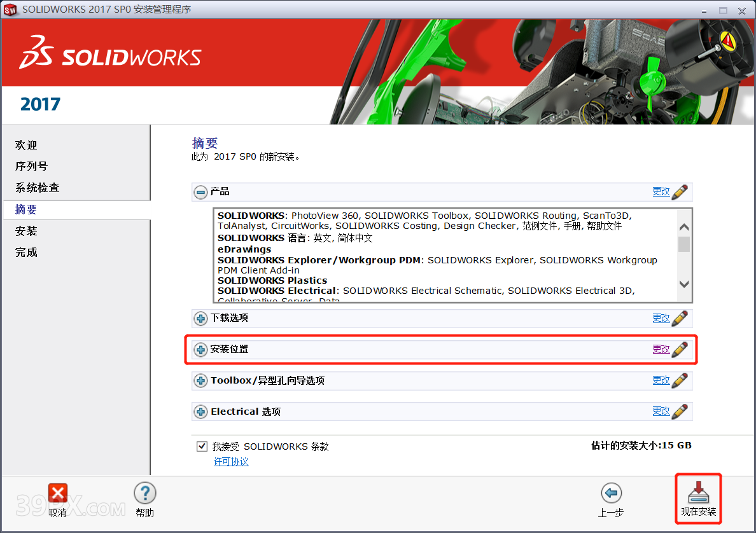The image size is (756, 533).
Task: Click pencil icon in Electrical 选项 row
Action: pyautogui.click(x=680, y=412)
